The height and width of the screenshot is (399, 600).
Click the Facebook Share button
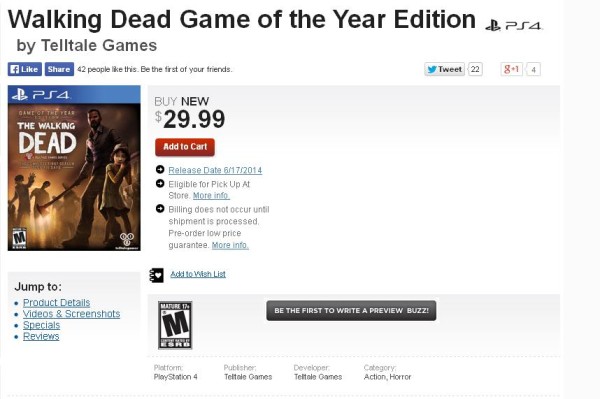pos(59,69)
